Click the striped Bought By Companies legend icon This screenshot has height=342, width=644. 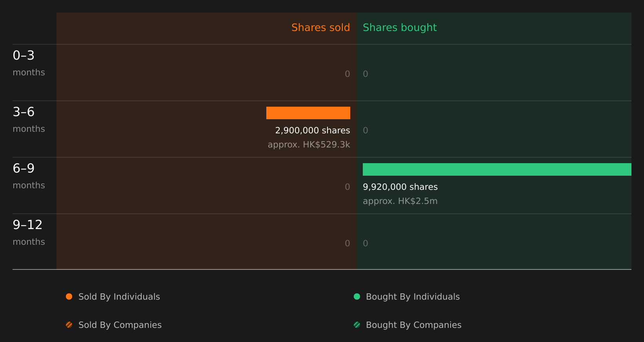point(357,325)
